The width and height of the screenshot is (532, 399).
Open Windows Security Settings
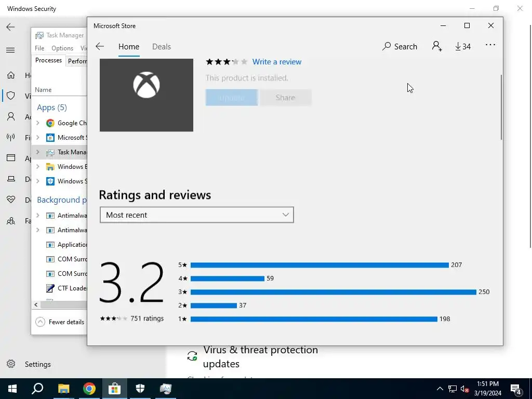pyautogui.click(x=29, y=364)
